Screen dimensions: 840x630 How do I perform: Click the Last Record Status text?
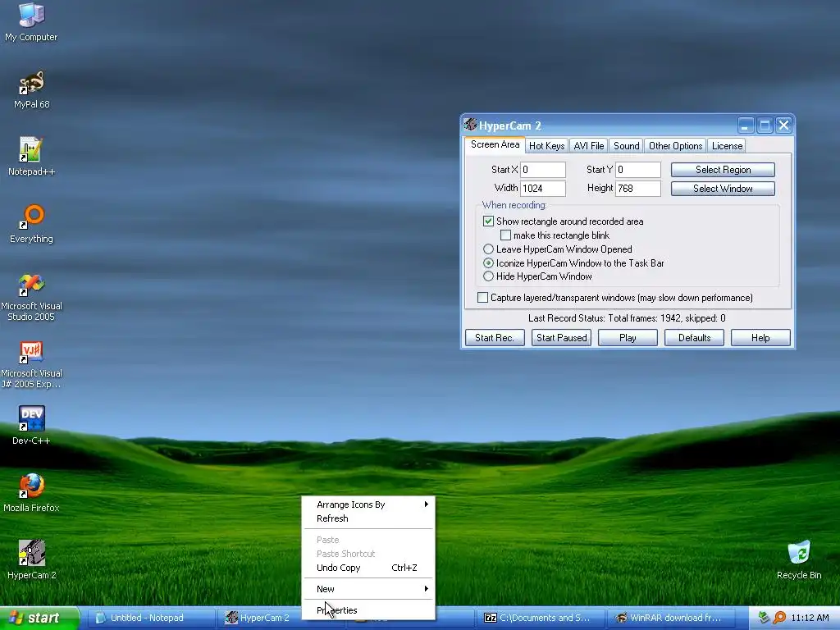[x=627, y=318]
